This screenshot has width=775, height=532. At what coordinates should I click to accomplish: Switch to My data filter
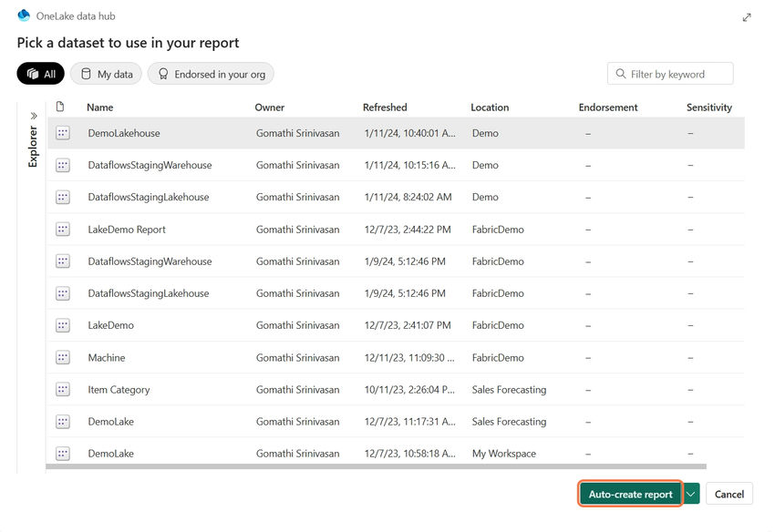(x=107, y=74)
